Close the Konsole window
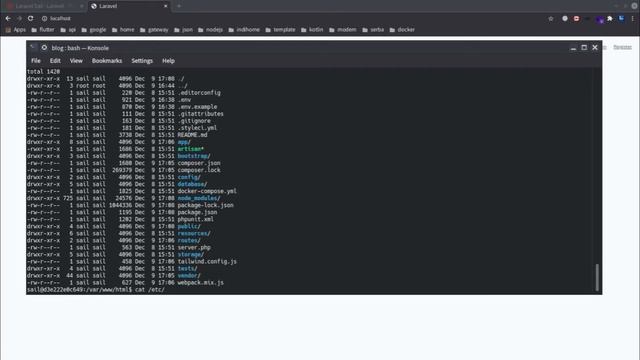Viewport: 640px width, 360px height. [595, 48]
